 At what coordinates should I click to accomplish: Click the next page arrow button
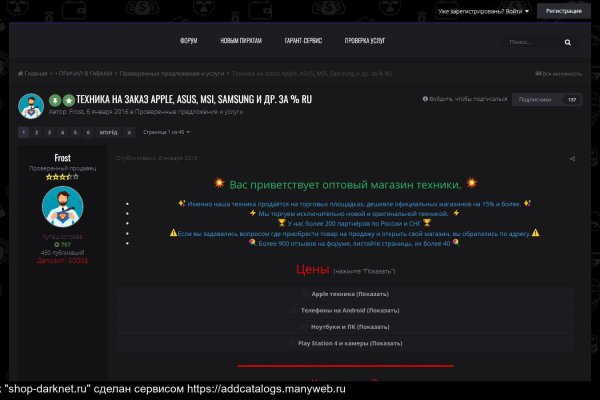point(129,132)
